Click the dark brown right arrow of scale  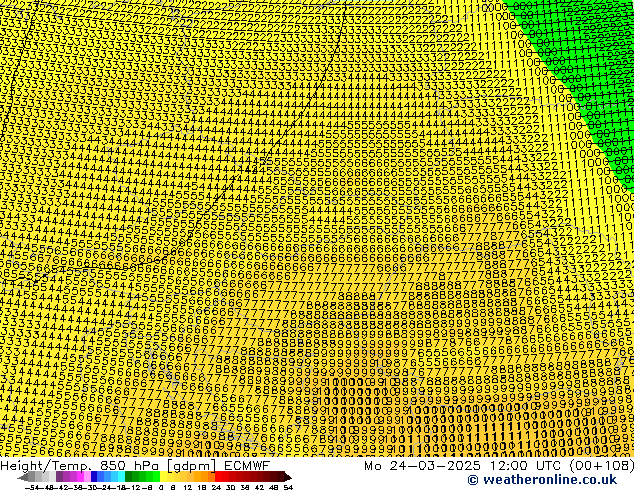click(x=288, y=477)
